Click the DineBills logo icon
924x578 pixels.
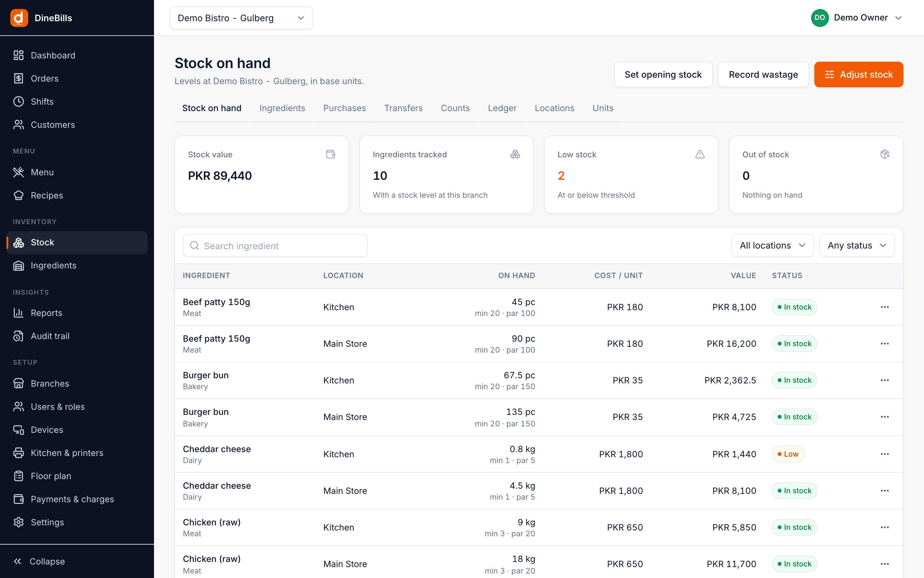coord(19,18)
